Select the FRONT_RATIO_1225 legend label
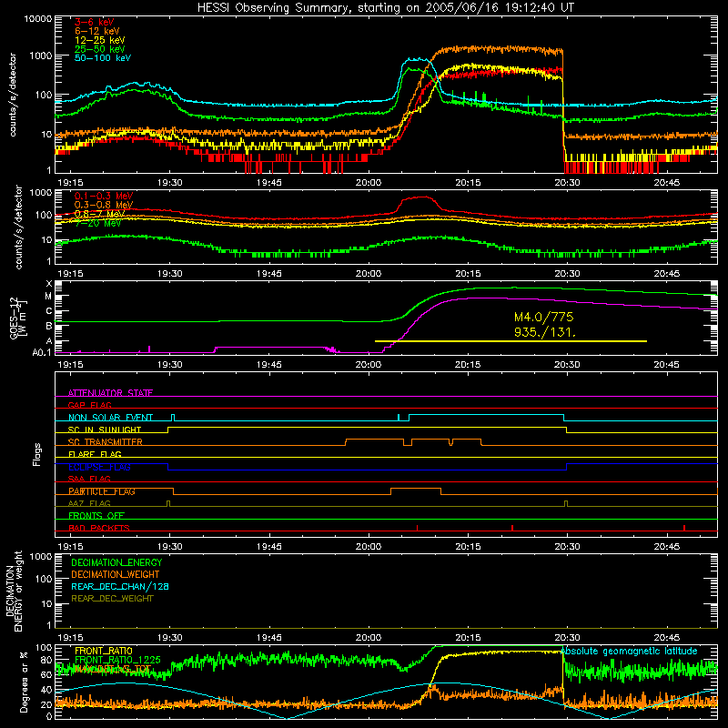Viewport: 728px width, 728px height. point(117,660)
